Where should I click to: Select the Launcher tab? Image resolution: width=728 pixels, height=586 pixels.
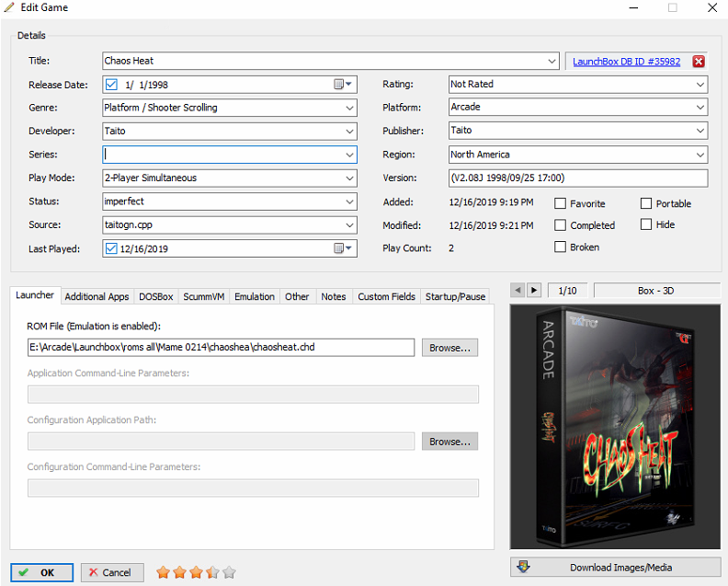tap(35, 295)
